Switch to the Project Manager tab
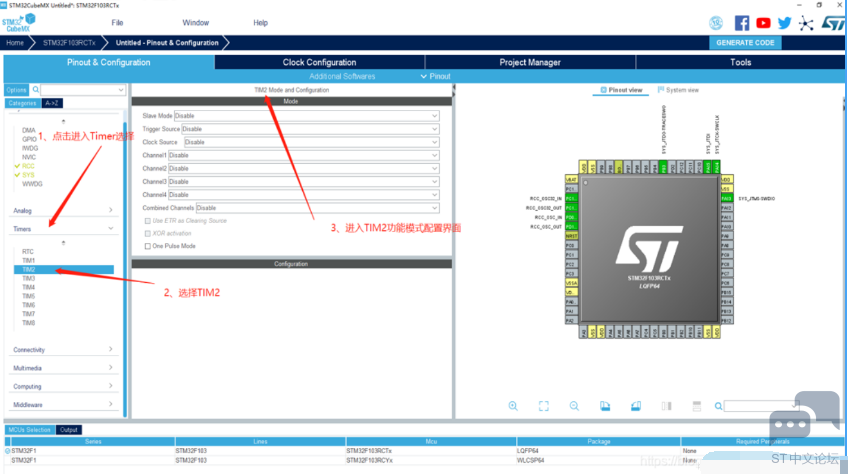This screenshot has width=848, height=474. 530,62
